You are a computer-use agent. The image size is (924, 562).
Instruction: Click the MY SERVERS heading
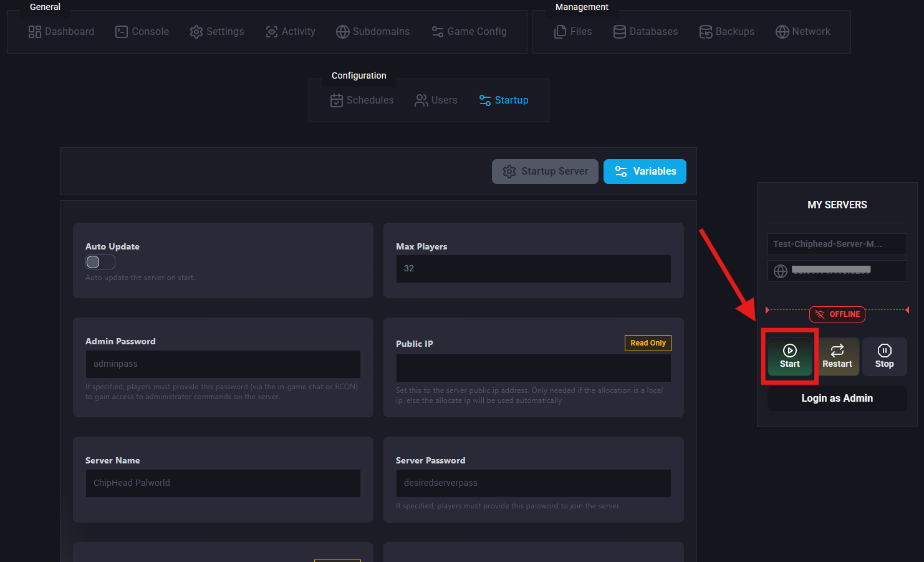tap(837, 205)
